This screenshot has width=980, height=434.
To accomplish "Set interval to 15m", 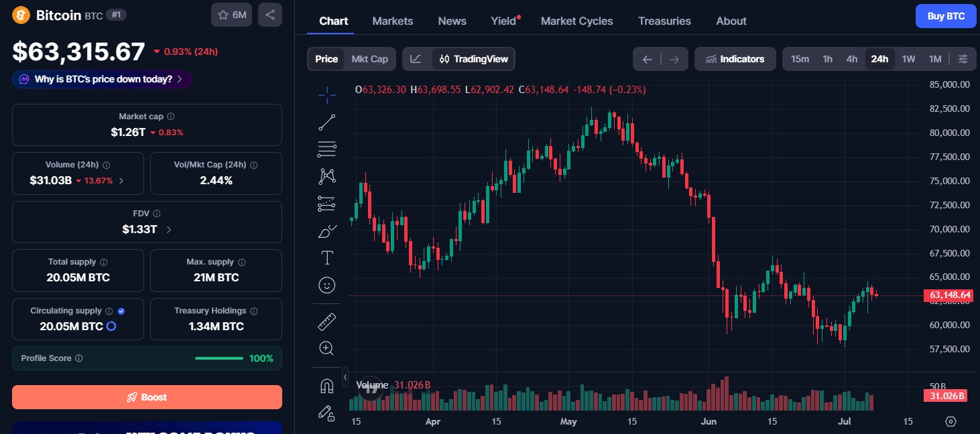I will pyautogui.click(x=800, y=59).
